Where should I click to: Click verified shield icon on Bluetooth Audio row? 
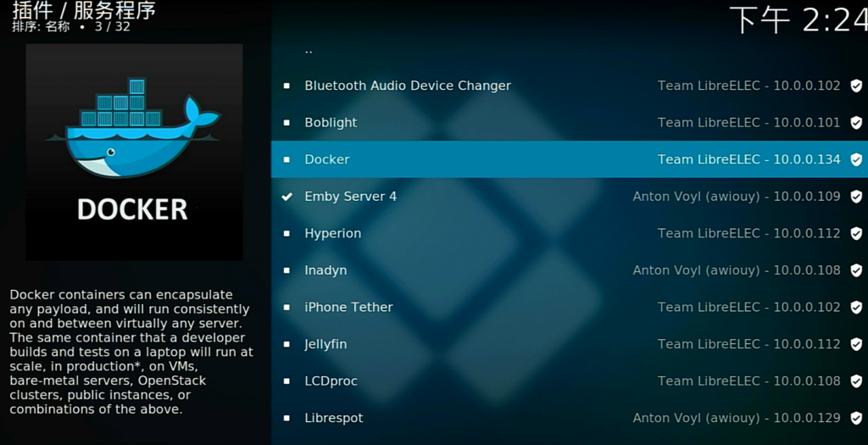pyautogui.click(x=856, y=86)
